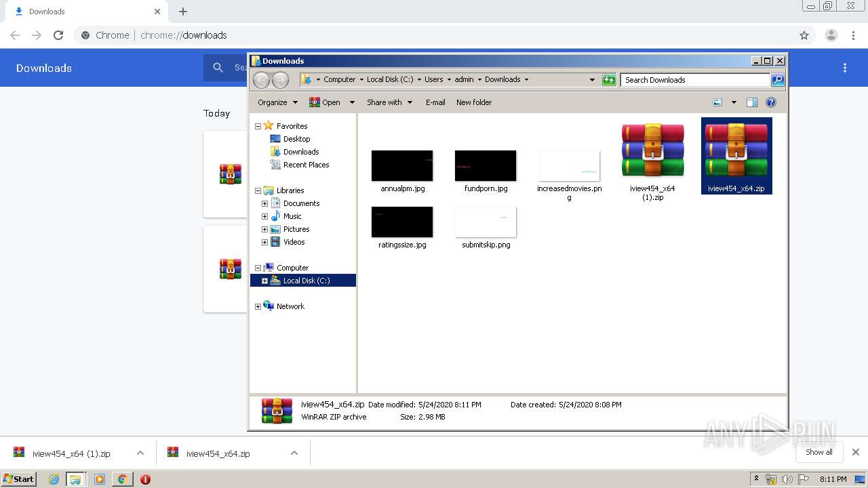The height and width of the screenshot is (488, 868).
Task: Select the ratingssize.jpg thumbnail
Action: click(x=402, y=222)
